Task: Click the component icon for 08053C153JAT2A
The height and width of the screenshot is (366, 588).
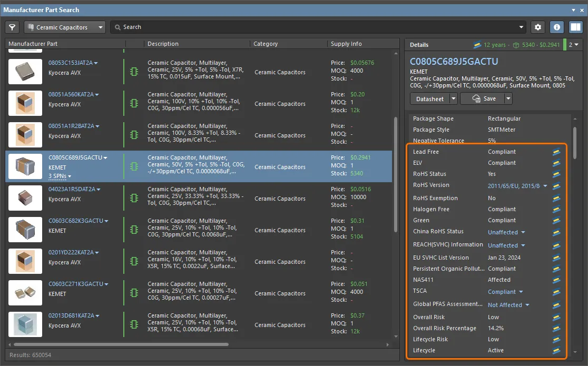Action: [x=134, y=72]
